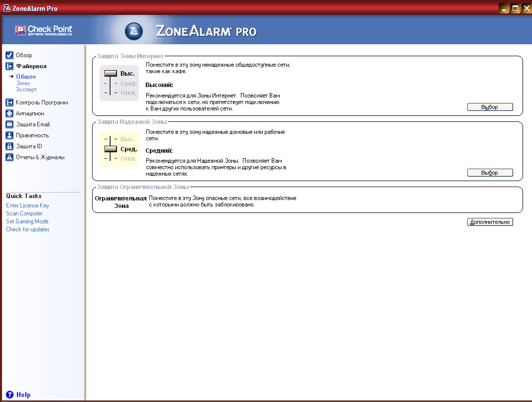532x402 pixels.
Task: Open the Help question mark icon
Action: [9, 395]
